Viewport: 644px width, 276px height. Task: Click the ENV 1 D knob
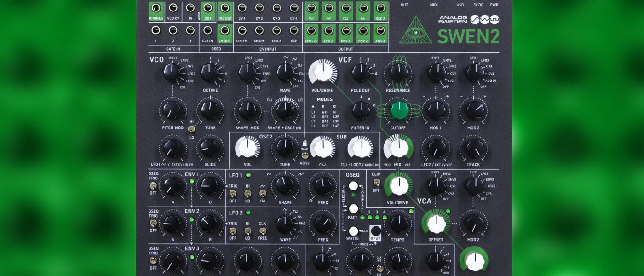(210, 186)
